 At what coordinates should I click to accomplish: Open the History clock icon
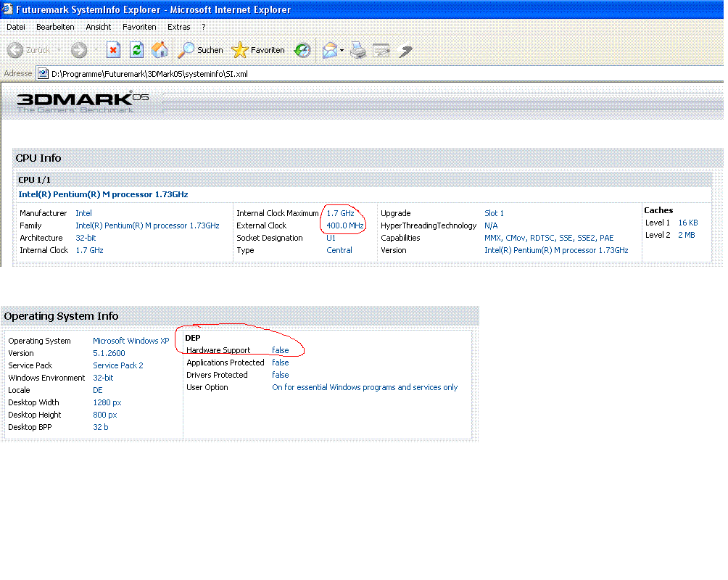tap(302, 50)
